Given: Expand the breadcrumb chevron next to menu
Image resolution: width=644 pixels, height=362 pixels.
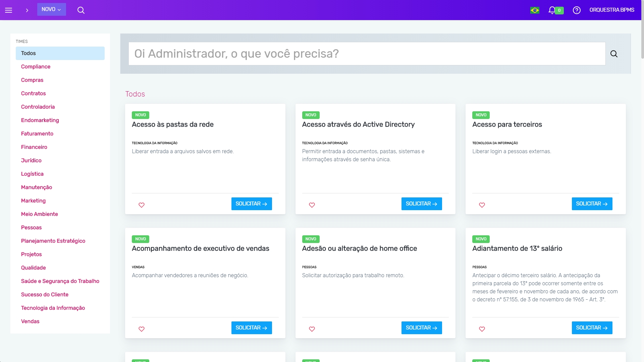Looking at the screenshot, I should (27, 10).
